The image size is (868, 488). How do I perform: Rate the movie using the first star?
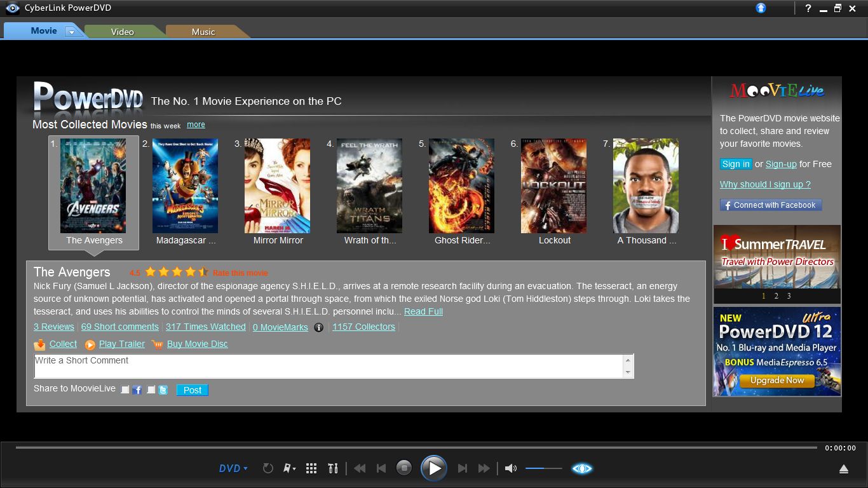pyautogui.click(x=151, y=272)
